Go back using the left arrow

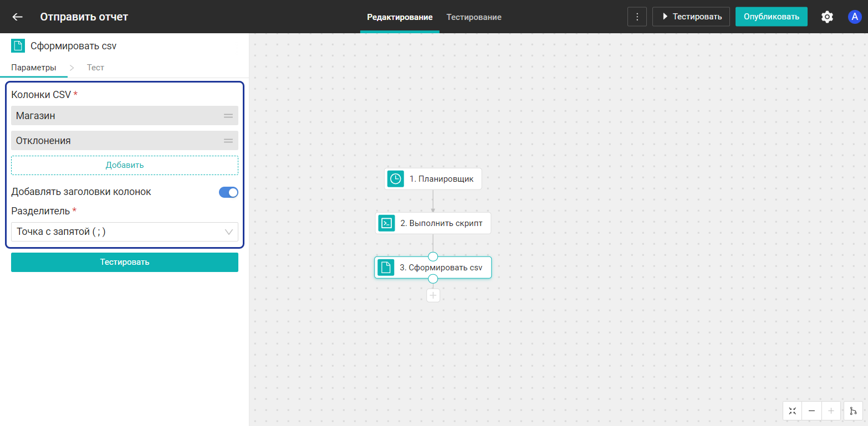pos(18,17)
